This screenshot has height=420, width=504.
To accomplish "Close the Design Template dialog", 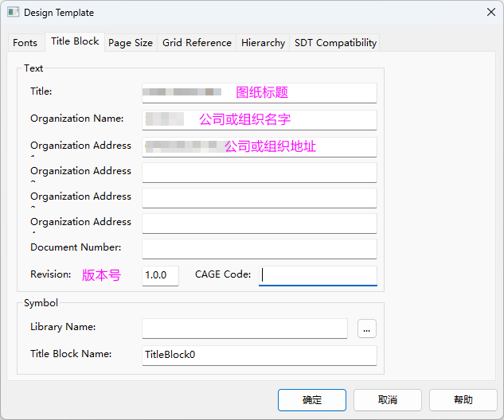I will click(x=490, y=12).
